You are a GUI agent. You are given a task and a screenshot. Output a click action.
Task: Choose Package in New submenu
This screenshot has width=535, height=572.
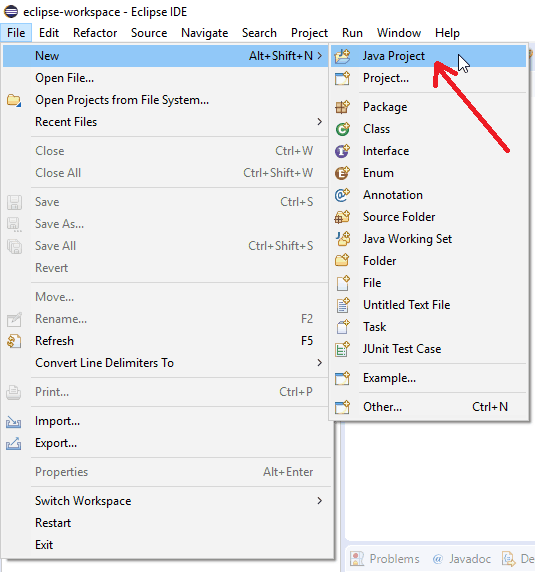[x=429, y=107]
